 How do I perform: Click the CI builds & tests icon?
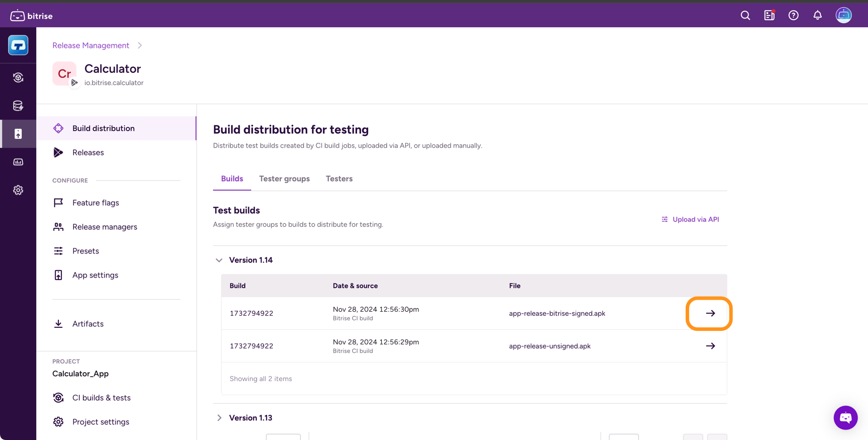click(x=58, y=398)
